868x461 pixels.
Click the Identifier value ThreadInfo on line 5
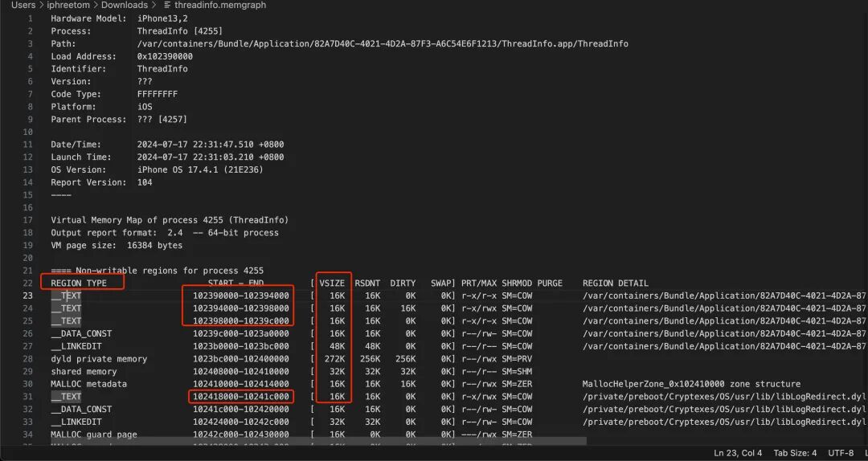(x=162, y=69)
